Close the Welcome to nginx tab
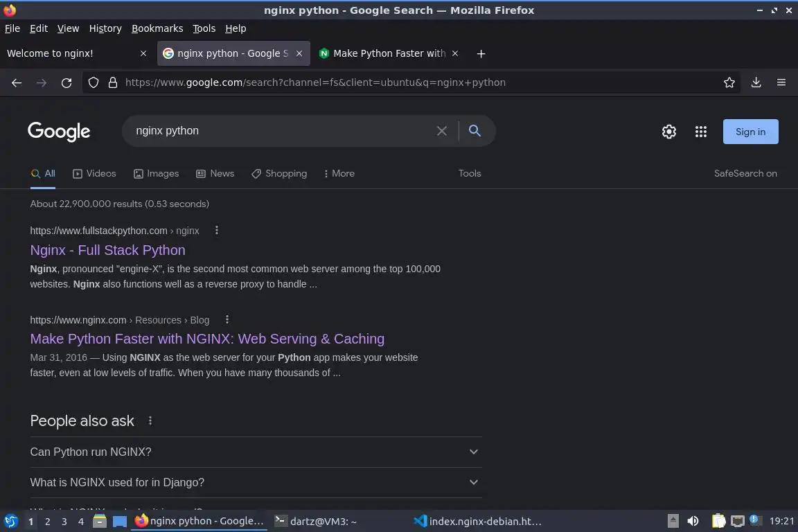The height and width of the screenshot is (532, 798). pyautogui.click(x=143, y=53)
